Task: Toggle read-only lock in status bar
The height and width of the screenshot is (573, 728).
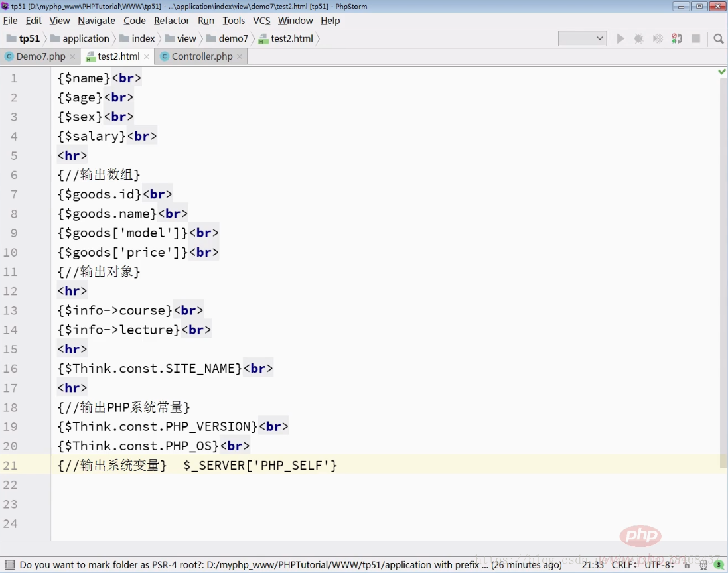Action: 688,566
